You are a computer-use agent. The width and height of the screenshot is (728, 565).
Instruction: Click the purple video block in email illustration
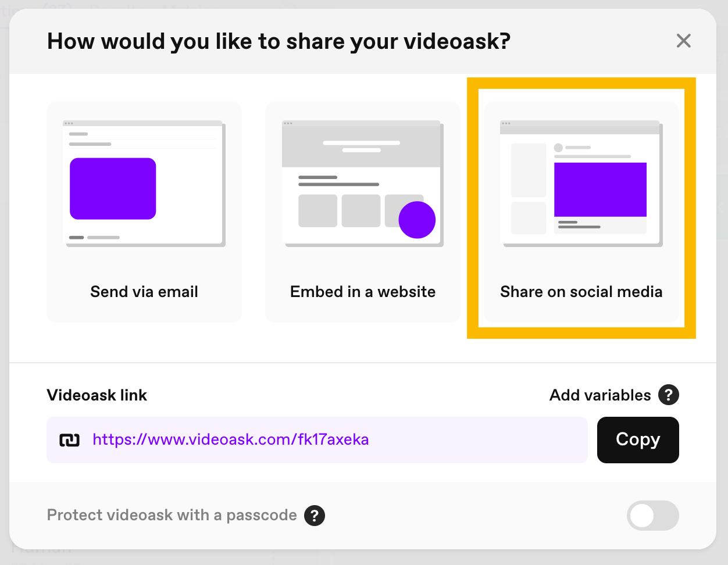click(x=113, y=188)
